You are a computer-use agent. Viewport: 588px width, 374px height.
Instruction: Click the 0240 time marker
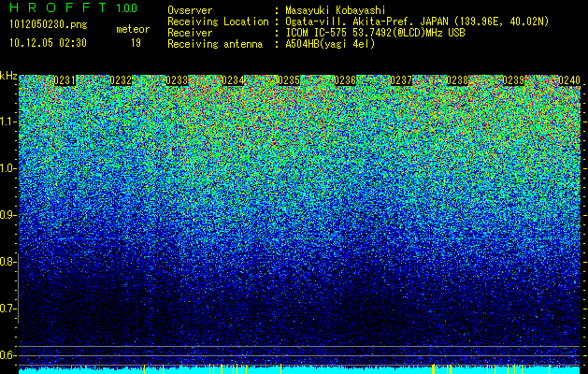point(569,80)
